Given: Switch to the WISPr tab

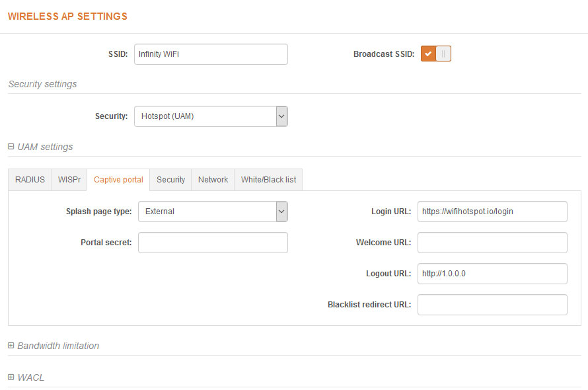Looking at the screenshot, I should click(69, 180).
